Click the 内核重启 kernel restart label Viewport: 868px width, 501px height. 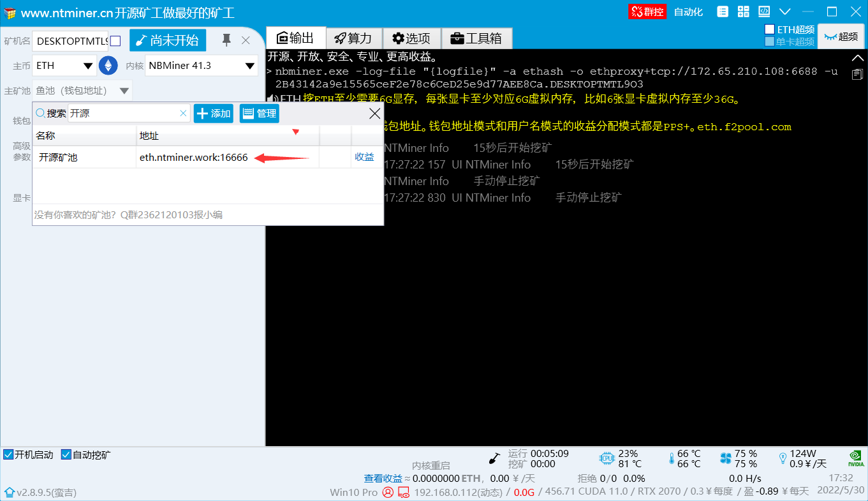point(431,466)
